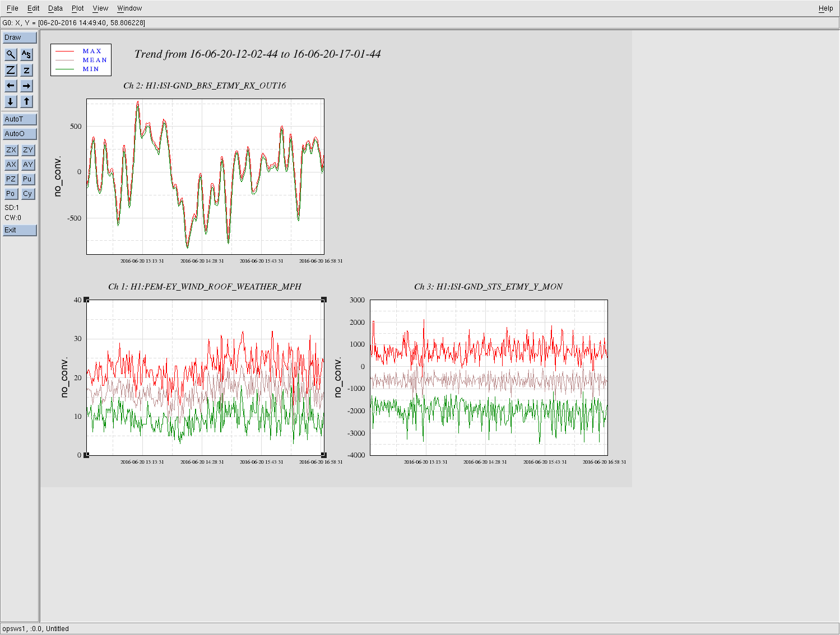Click the Exit button
Image resolution: width=840 pixels, height=635 pixels.
point(20,230)
